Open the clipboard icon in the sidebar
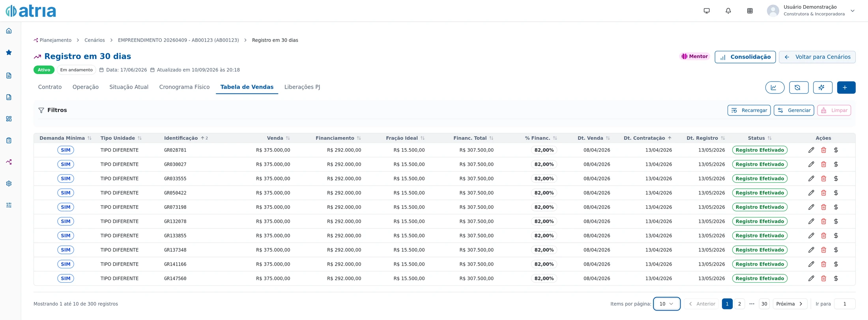The height and width of the screenshot is (320, 868). (9, 140)
